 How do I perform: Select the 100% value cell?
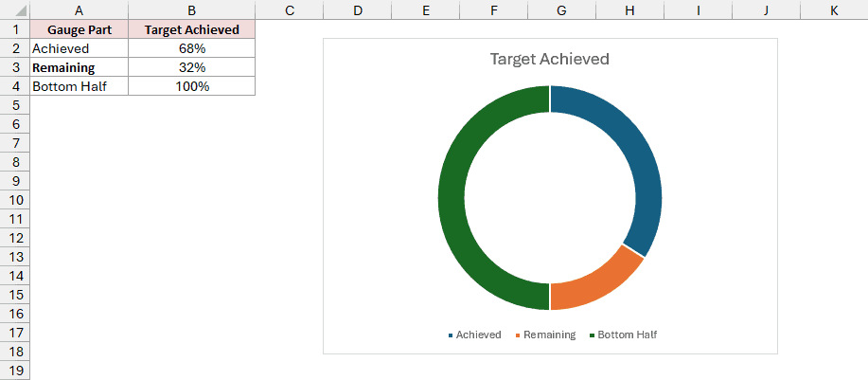[192, 86]
